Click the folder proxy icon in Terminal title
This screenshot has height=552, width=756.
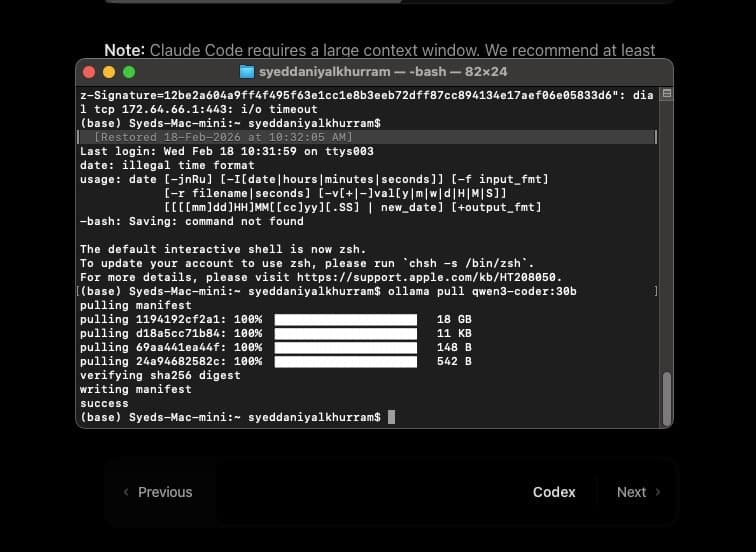(247, 72)
